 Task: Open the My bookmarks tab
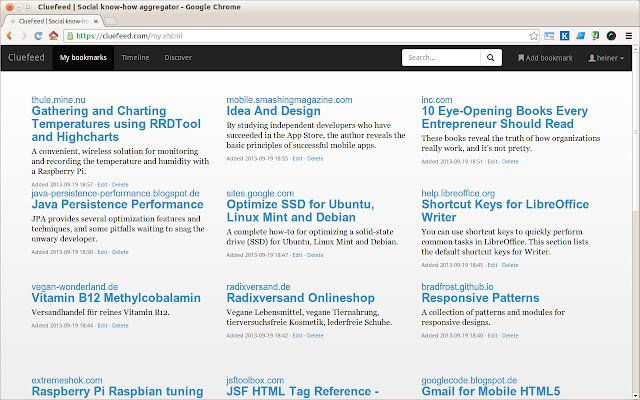[83, 58]
